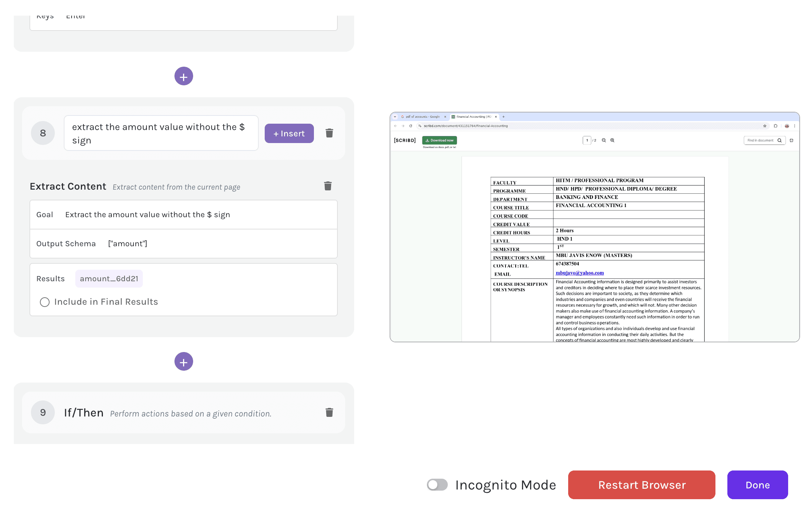Click the 'Extract Content' heading
Viewport: 812px width, 526px height.
tap(68, 186)
